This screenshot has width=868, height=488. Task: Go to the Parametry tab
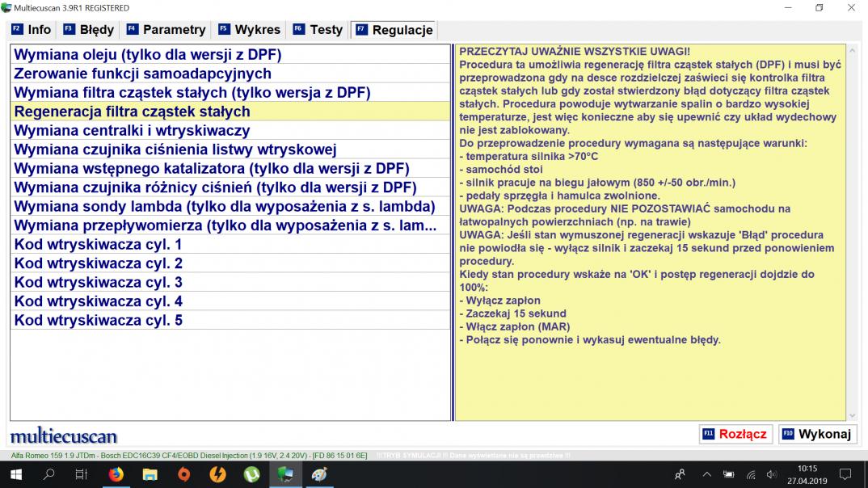[x=166, y=30]
